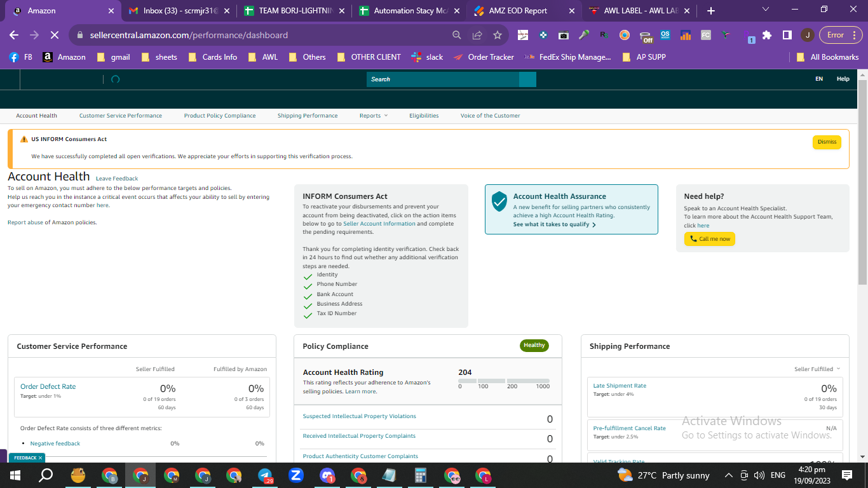Open the OTHER CLIENT bookmarks folder
Viewport: 868px width, 488px height.
point(369,57)
